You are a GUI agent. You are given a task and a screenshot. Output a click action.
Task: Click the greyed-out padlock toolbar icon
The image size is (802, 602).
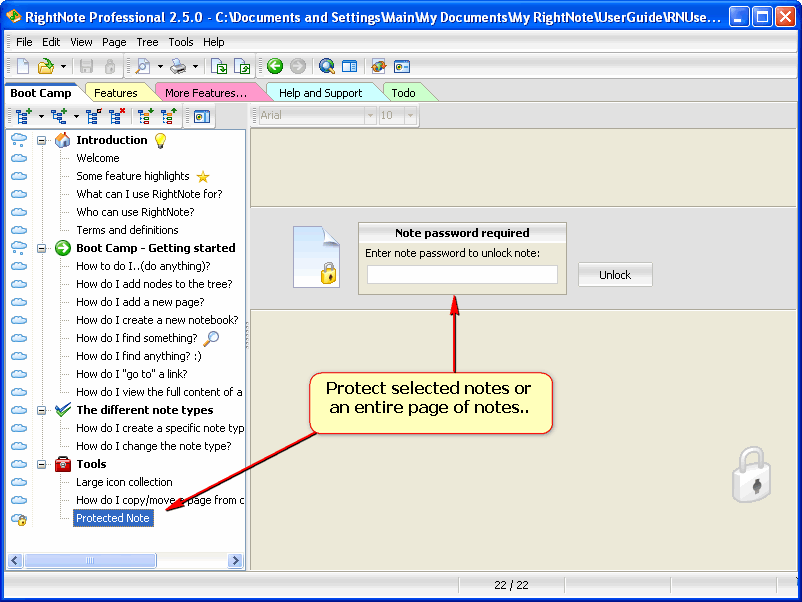[x=109, y=66]
